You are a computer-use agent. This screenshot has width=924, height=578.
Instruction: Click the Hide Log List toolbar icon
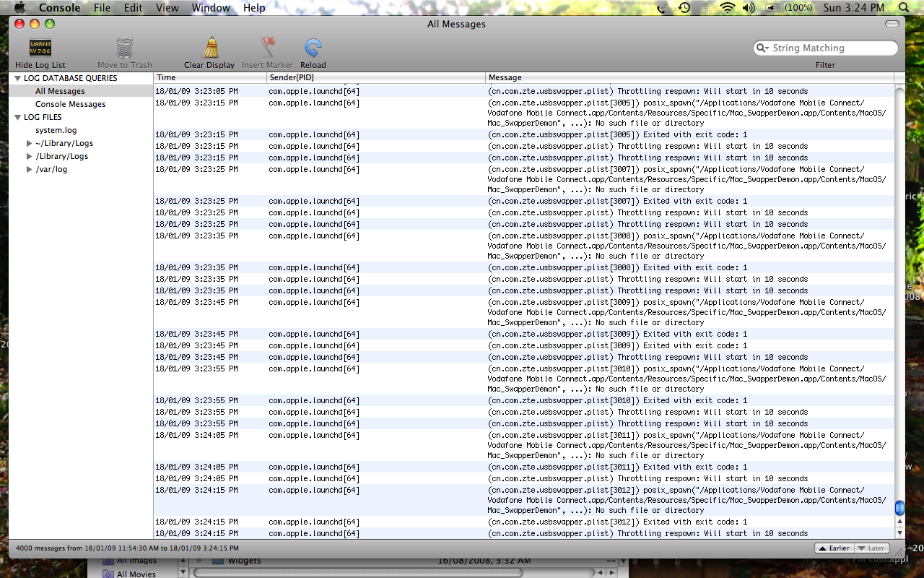click(40, 48)
